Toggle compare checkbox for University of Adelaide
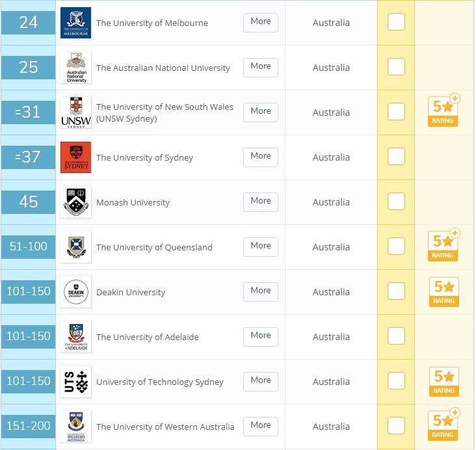476x450 pixels. [396, 336]
